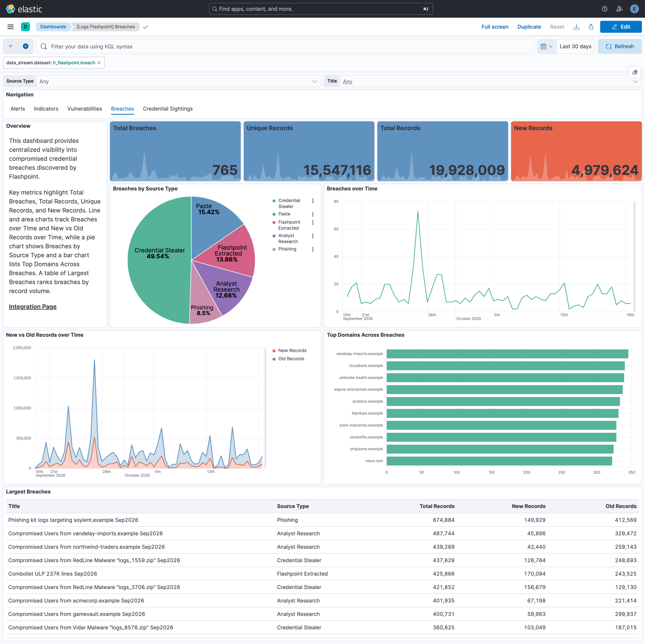Screen dimensions: 645x644
Task: Open legend options for Phishing
Action: coord(313,249)
